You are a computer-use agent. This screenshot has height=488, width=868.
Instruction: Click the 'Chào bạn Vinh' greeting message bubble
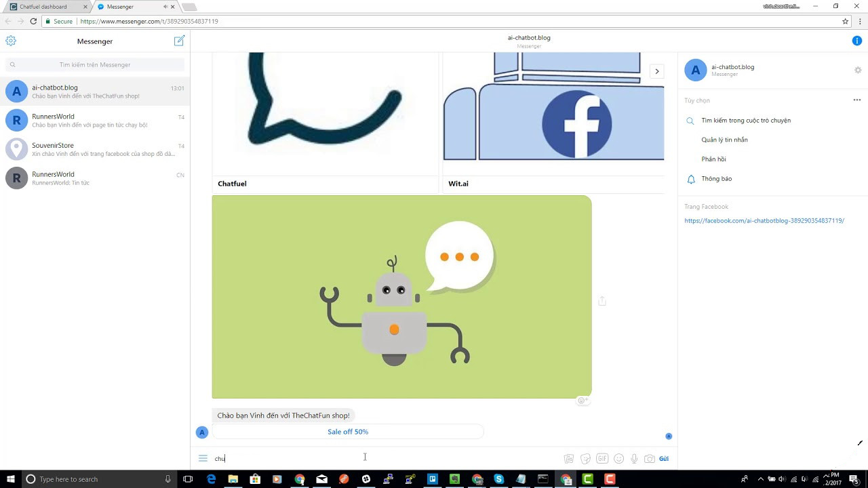click(283, 415)
